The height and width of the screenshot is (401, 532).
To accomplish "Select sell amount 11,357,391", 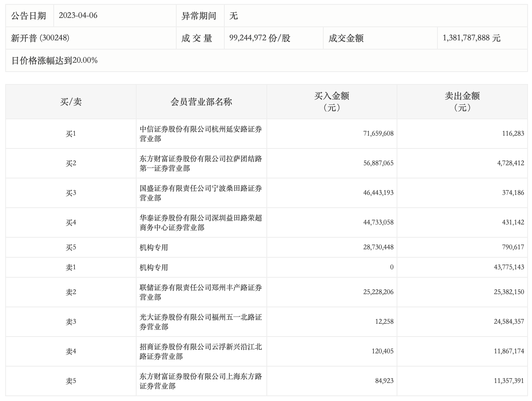I will pos(509,381).
